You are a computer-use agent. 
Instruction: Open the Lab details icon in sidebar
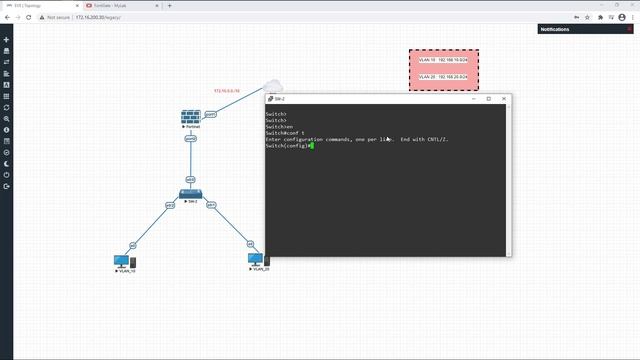click(x=6, y=141)
